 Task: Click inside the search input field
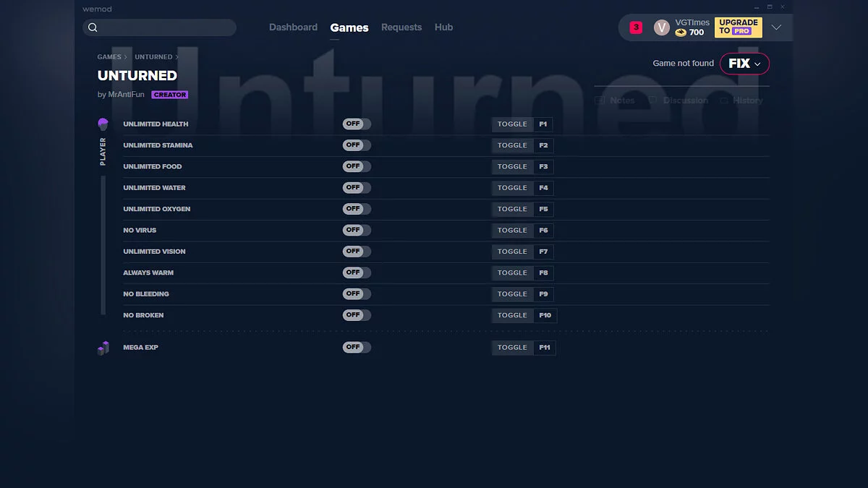point(166,27)
